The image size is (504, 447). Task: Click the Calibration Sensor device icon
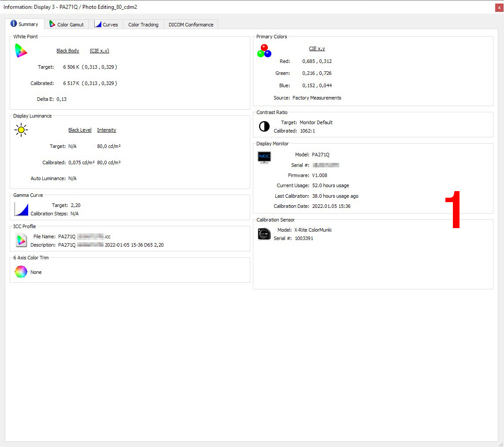[264, 234]
